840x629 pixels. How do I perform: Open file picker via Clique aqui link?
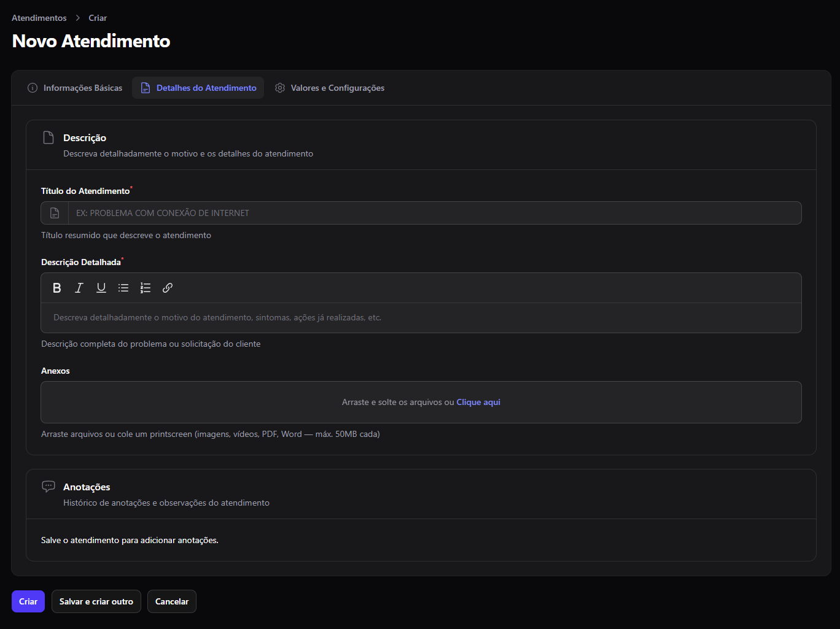[x=478, y=402]
